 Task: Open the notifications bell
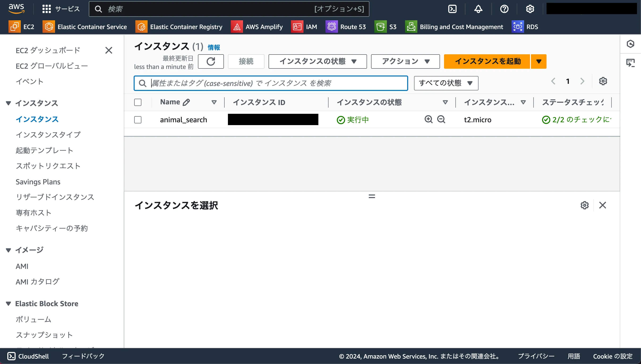coord(478,9)
